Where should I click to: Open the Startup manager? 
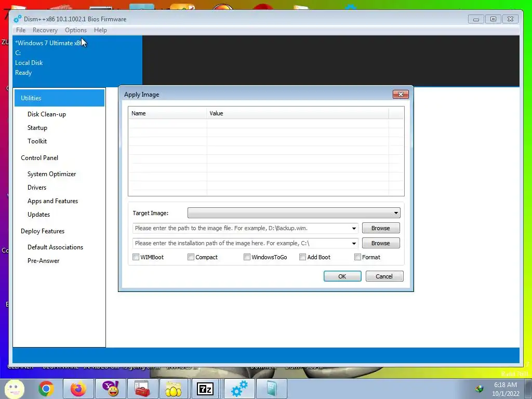[37, 128]
